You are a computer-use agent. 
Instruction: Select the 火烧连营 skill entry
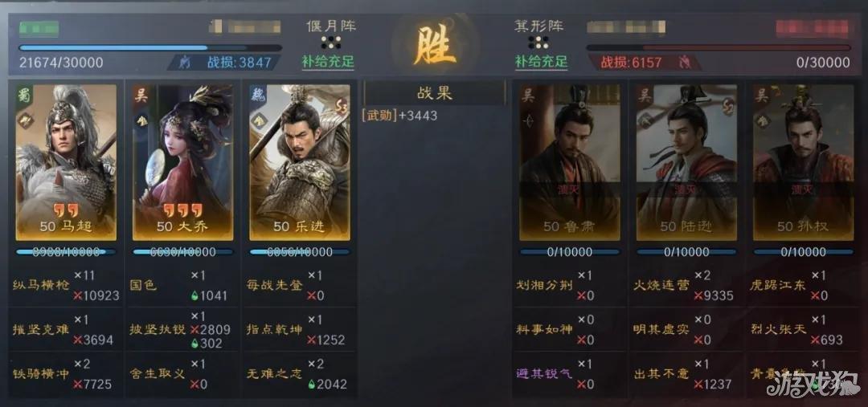686,285
